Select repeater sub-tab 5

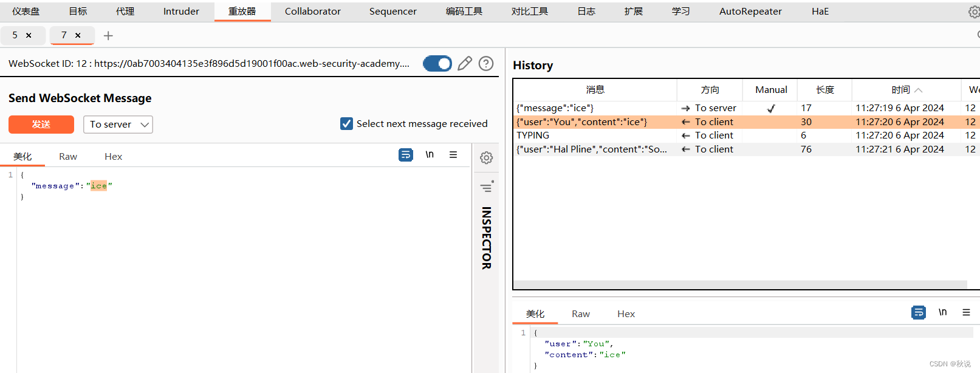[15, 35]
